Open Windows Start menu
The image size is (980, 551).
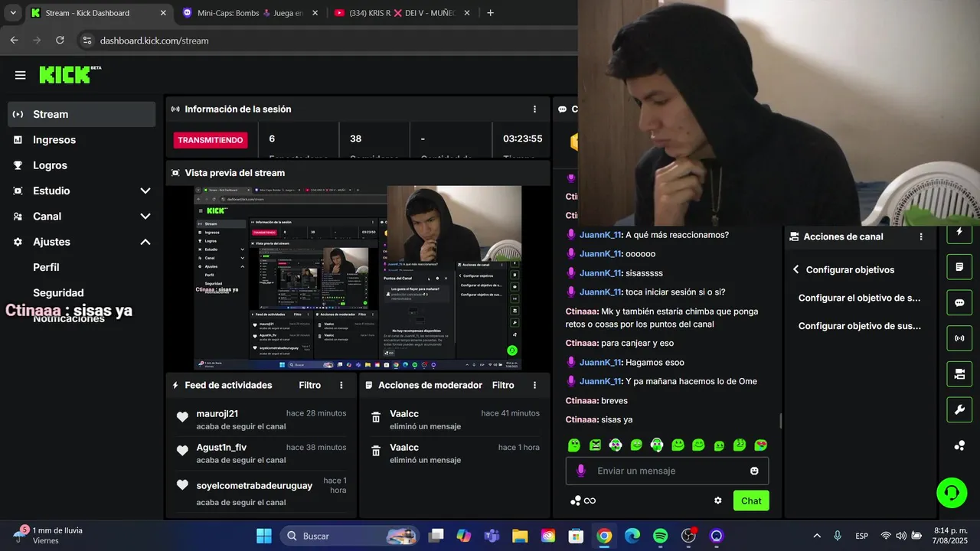click(264, 536)
